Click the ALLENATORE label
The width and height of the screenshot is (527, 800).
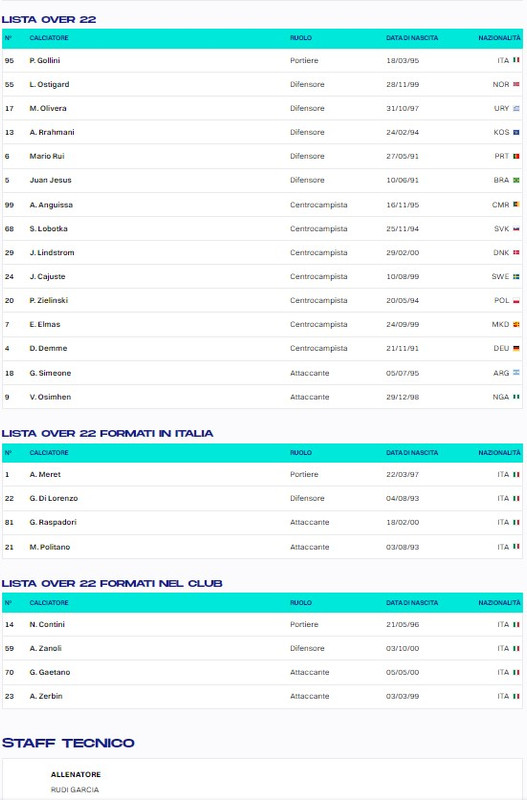[76, 774]
